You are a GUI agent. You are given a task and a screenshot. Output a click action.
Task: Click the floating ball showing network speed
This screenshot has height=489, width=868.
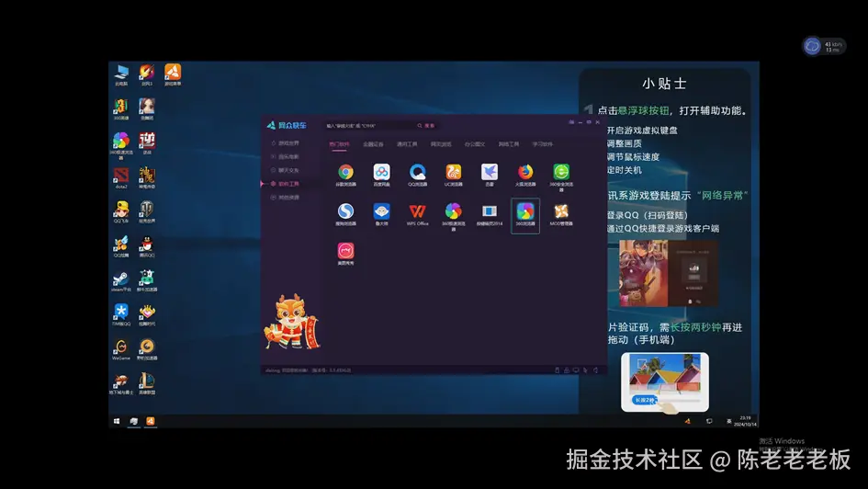pos(824,46)
